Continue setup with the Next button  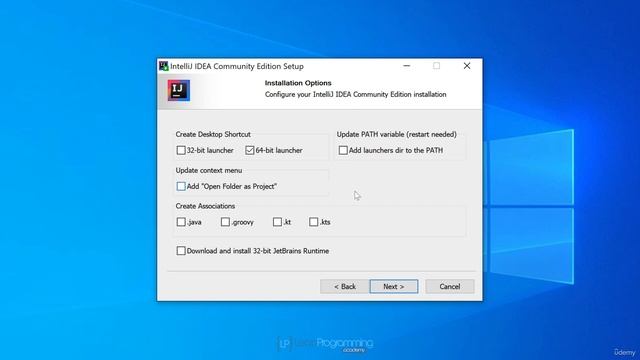click(394, 287)
